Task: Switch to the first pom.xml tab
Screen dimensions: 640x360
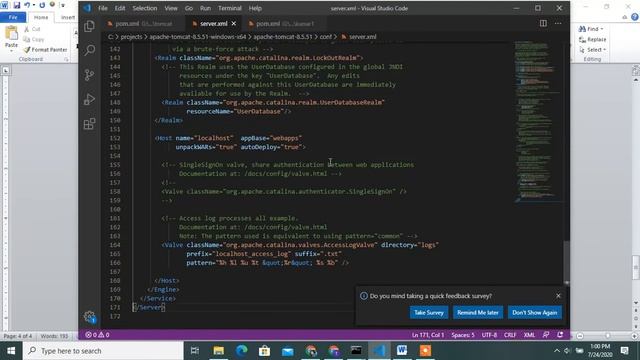Action: tap(143, 24)
